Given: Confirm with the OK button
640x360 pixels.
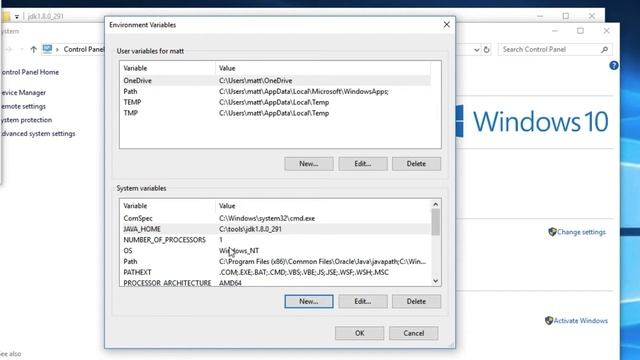Looking at the screenshot, I should pyautogui.click(x=359, y=333).
